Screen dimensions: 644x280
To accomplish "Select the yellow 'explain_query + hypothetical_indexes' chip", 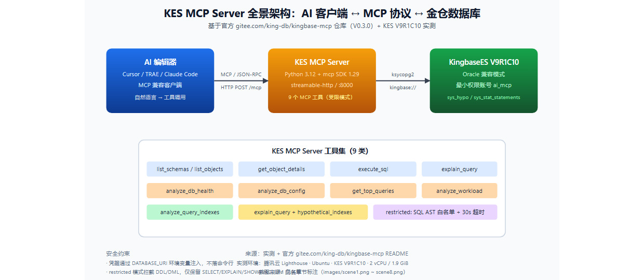I will (x=303, y=212).
